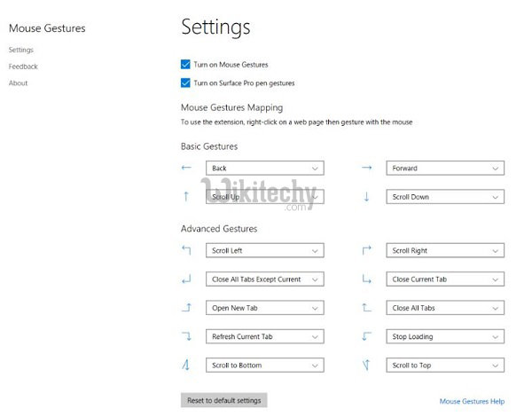Open the Mouse Gestures Help link
This screenshot has width=532, height=417.
click(x=472, y=401)
